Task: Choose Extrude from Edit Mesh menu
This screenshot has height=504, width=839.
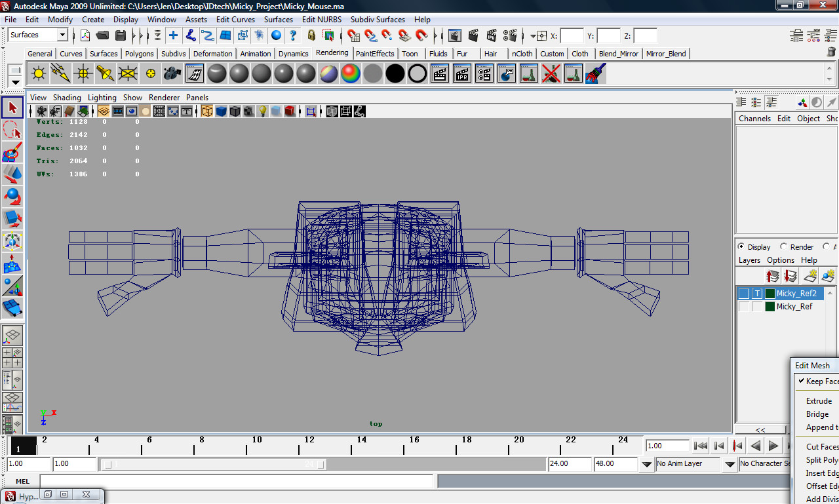Action: click(819, 401)
